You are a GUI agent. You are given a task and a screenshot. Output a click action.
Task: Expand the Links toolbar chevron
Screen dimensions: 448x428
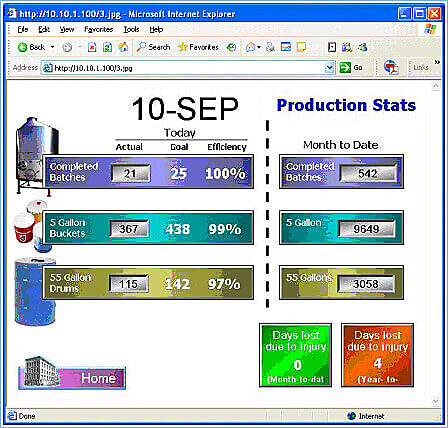pos(437,62)
